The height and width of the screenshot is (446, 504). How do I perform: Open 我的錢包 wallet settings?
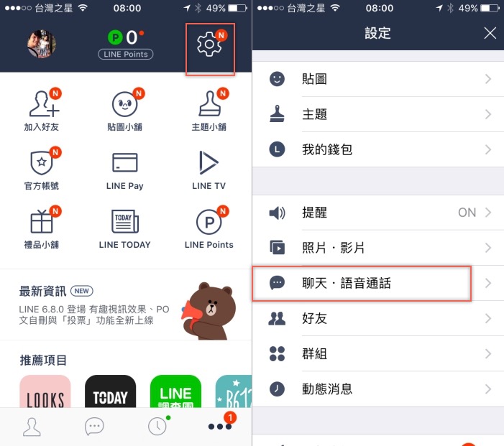[x=378, y=149]
